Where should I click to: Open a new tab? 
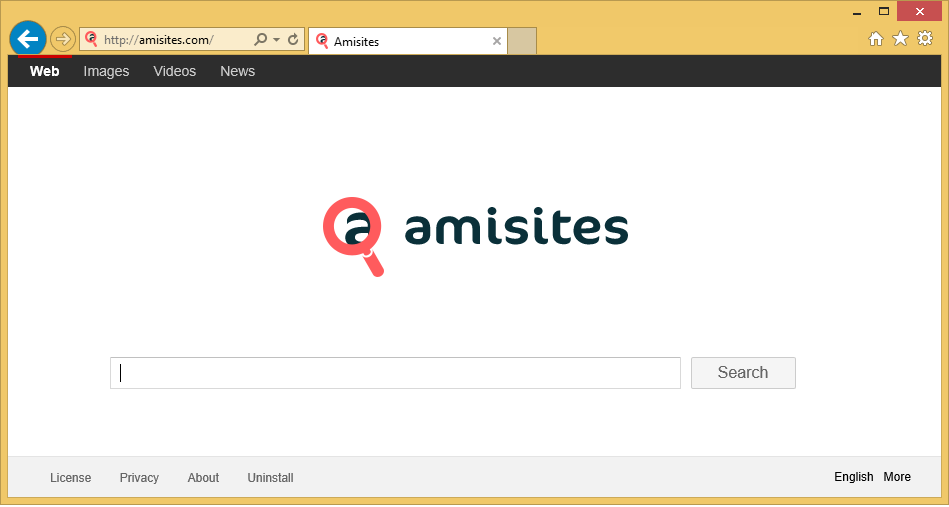click(x=522, y=41)
